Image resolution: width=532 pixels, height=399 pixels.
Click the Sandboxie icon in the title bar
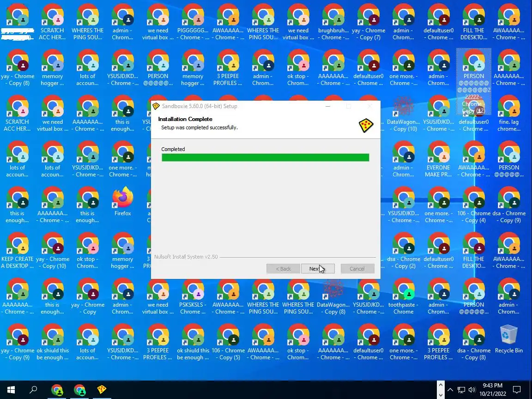click(156, 106)
